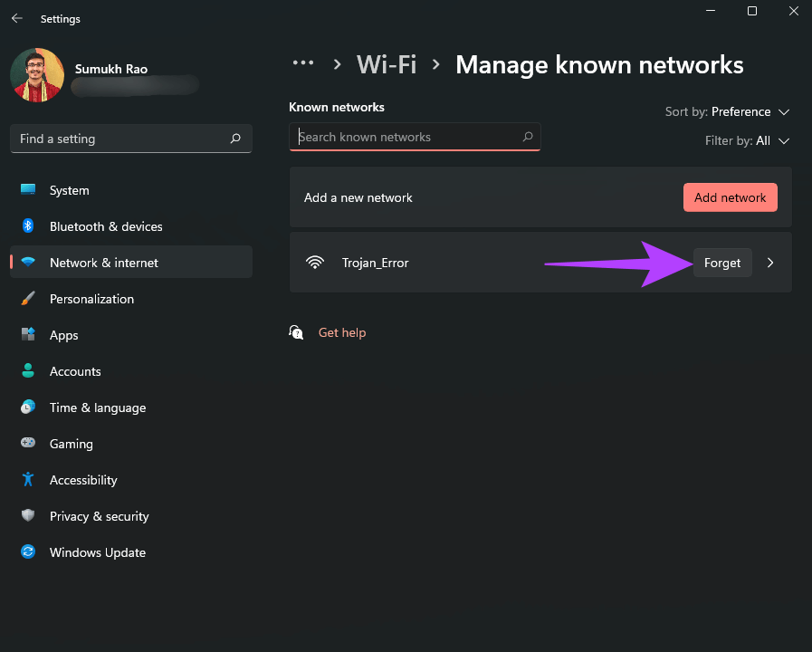Open Privacy & security settings
Image resolution: width=812 pixels, height=652 pixels.
pyautogui.click(x=131, y=516)
